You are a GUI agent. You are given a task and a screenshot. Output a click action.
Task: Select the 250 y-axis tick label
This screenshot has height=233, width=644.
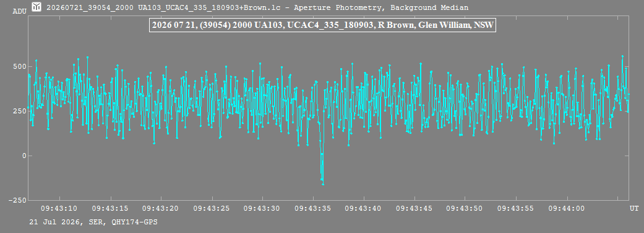click(20, 111)
